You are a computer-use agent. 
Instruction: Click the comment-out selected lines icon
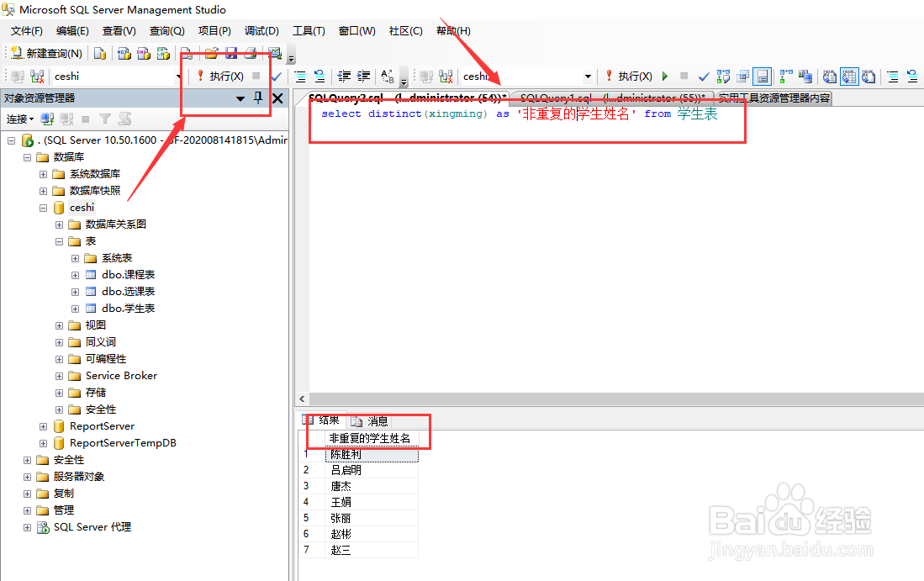(299, 76)
